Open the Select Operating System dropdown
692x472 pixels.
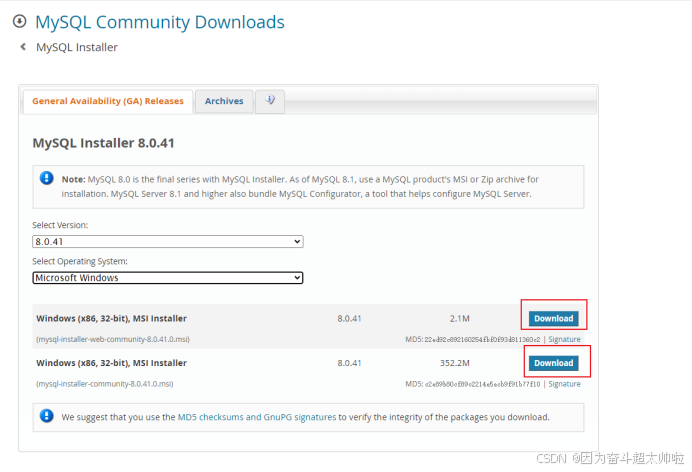click(168, 277)
